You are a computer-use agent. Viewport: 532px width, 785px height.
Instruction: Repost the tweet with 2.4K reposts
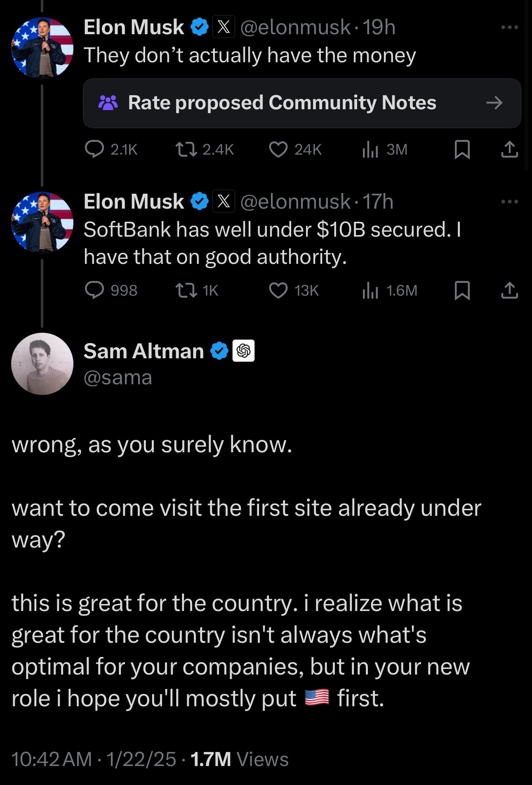point(186,149)
